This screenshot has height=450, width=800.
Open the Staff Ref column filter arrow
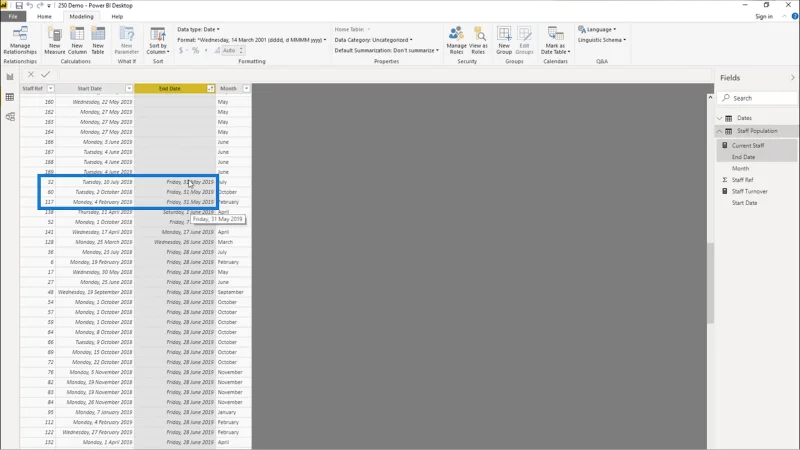[x=50, y=88]
